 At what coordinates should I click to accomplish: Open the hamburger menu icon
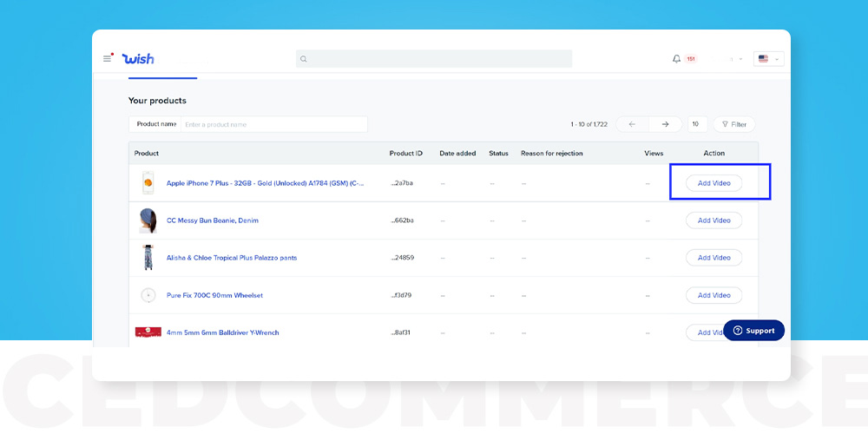point(108,59)
